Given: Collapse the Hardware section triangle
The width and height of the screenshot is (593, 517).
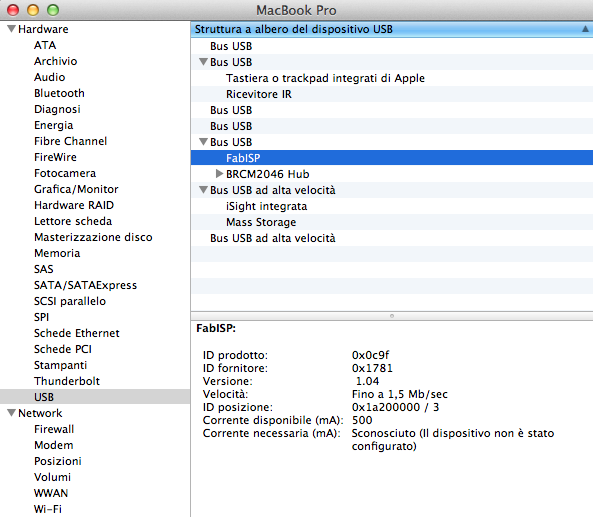Looking at the screenshot, I should pyautogui.click(x=11, y=29).
